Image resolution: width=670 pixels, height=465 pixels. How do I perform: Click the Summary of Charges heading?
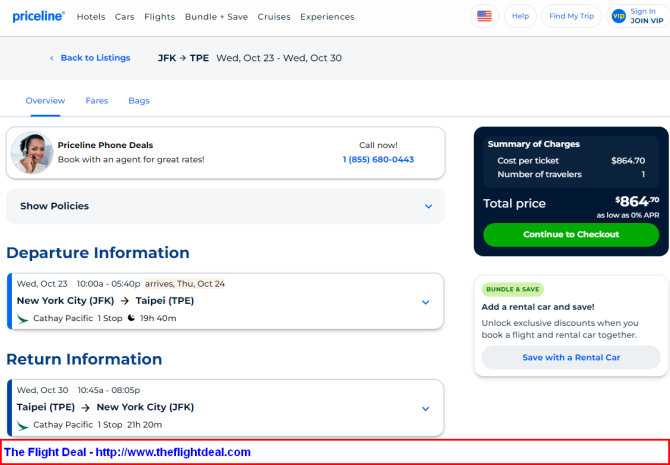(534, 144)
